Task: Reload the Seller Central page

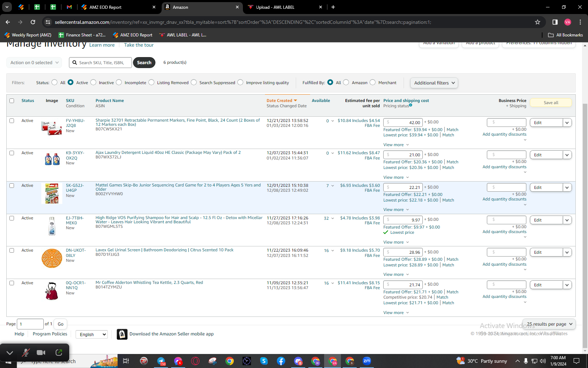Action: click(x=33, y=22)
